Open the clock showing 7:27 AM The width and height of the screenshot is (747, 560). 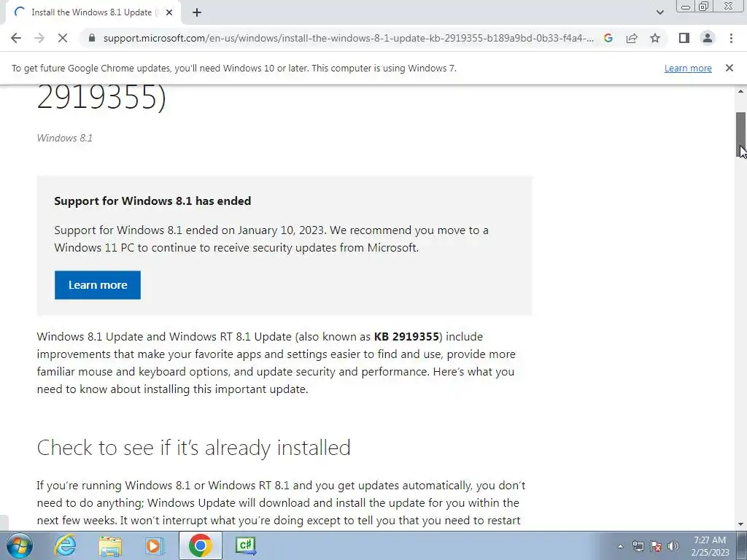click(710, 546)
